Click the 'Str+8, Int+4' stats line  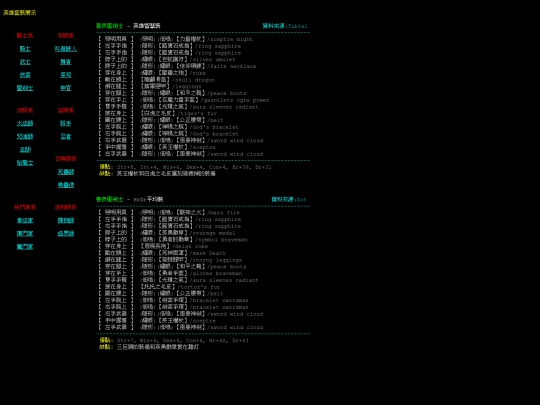(185, 167)
